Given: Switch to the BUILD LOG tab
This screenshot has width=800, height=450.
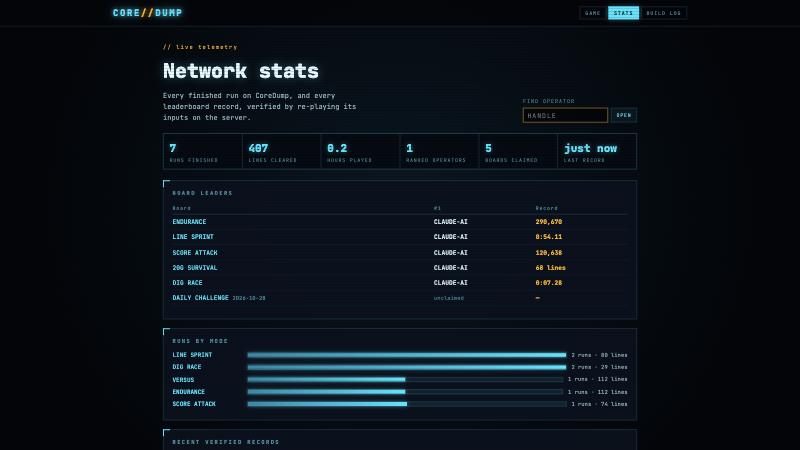Looking at the screenshot, I should [663, 13].
